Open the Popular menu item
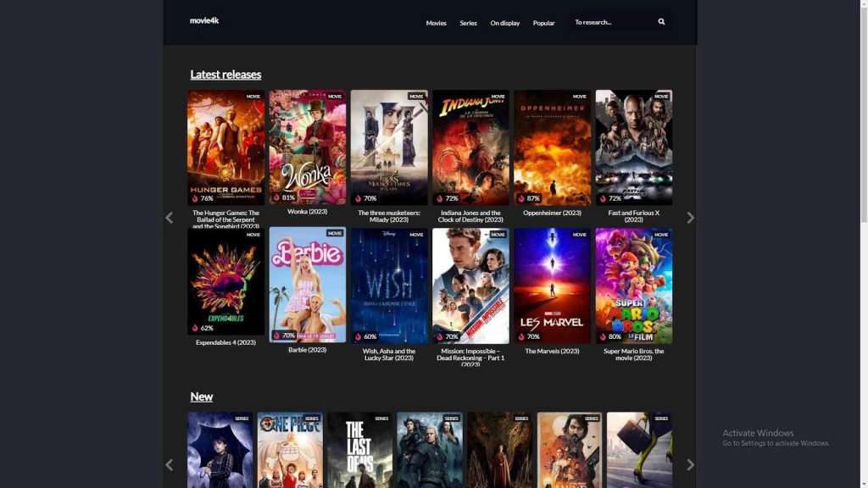Image resolution: width=868 pixels, height=488 pixels. tap(543, 23)
